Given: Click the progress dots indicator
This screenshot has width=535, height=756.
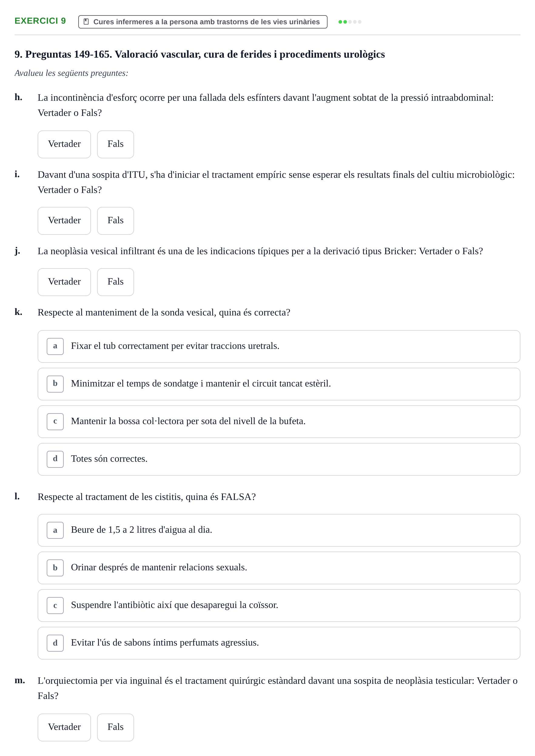Looking at the screenshot, I should point(350,22).
